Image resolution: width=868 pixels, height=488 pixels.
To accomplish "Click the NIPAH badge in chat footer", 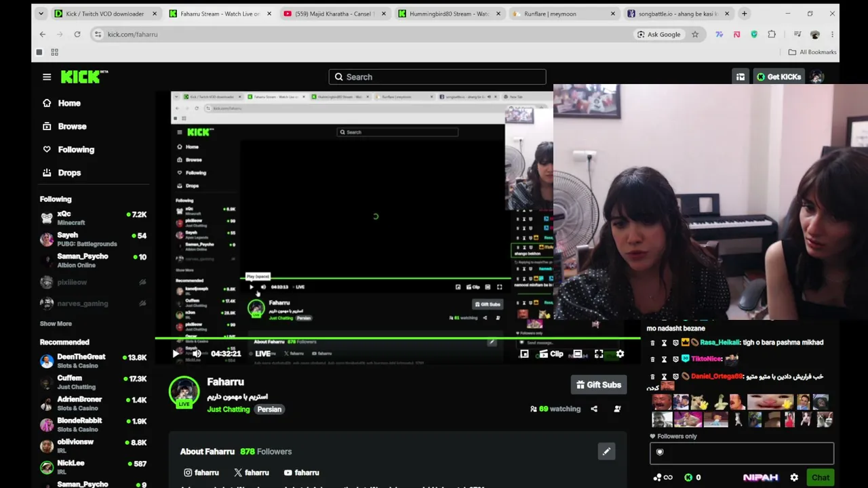I will (761, 477).
